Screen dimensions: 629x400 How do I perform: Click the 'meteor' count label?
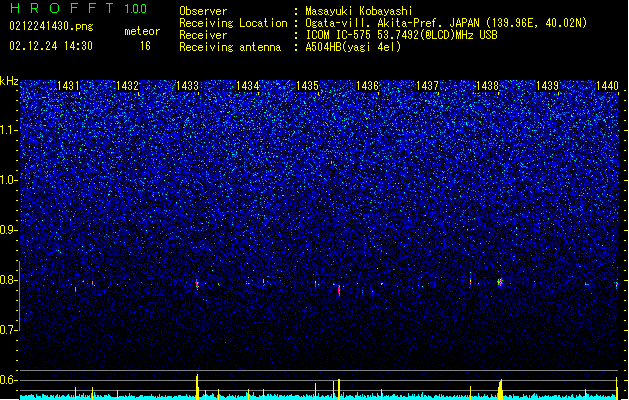142,31
